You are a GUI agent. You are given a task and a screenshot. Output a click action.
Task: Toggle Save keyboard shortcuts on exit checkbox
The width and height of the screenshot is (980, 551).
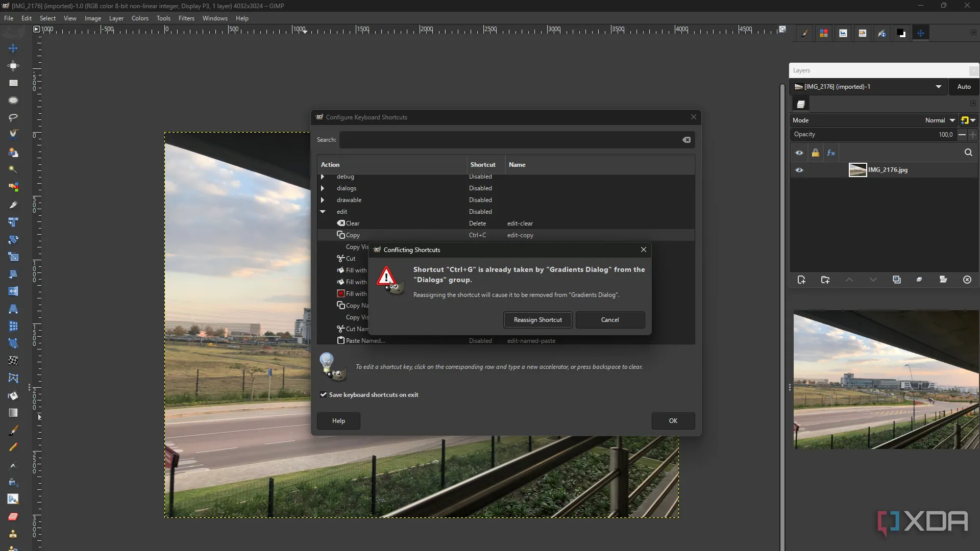pos(323,394)
